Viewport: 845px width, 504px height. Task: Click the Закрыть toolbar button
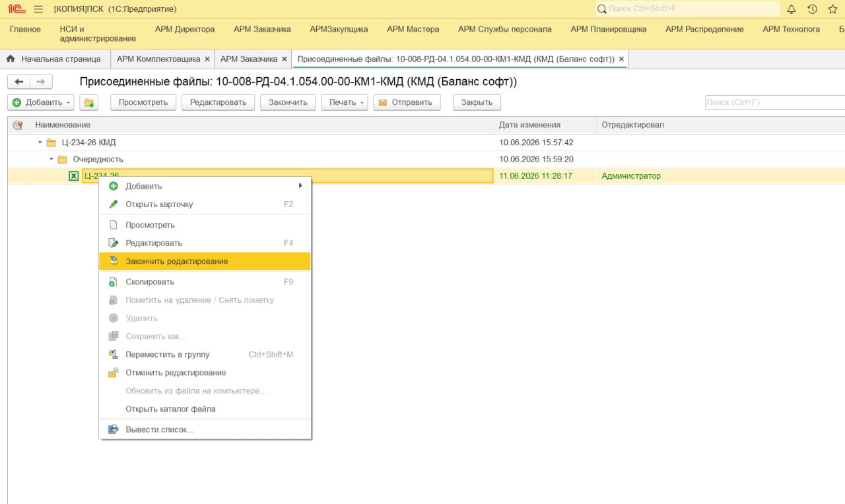[477, 102]
